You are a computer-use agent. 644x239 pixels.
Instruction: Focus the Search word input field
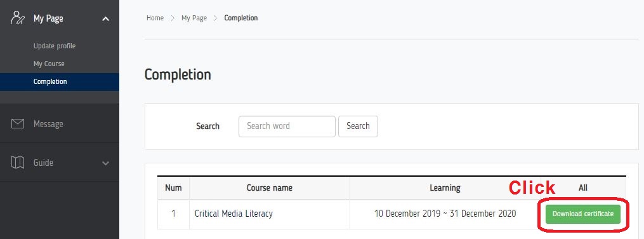point(287,126)
